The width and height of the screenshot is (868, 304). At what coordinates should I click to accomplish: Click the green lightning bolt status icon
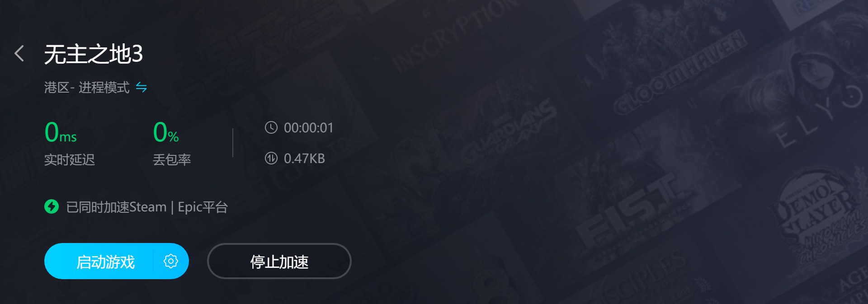pyautogui.click(x=52, y=206)
